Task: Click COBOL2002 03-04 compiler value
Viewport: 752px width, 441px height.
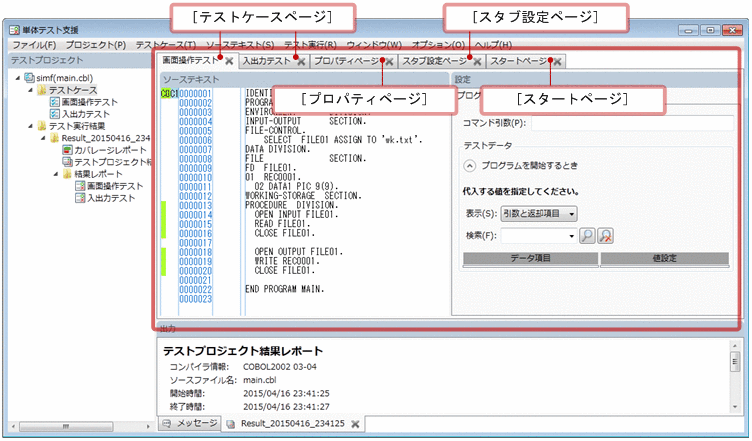Action: (x=280, y=367)
